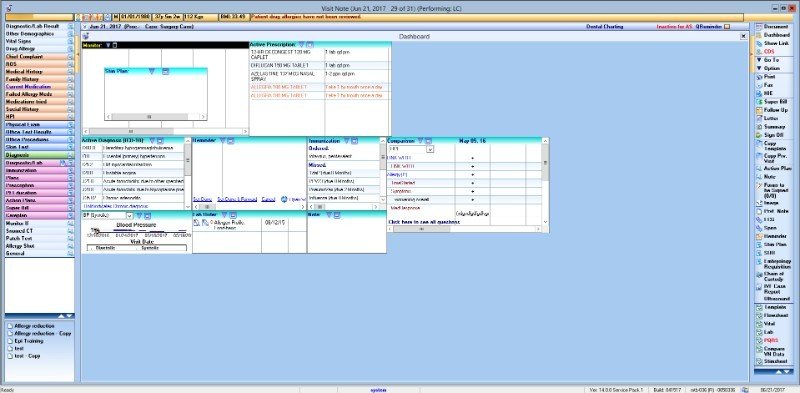Select Chief Complaint in left panel
This screenshot has height=393, width=800.
39,57
